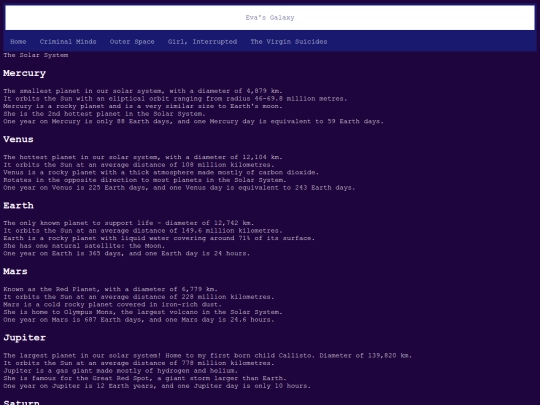Click the line 'Jupiter is a gas giant'
This screenshot has height=405, width=540.
click(x=121, y=371)
